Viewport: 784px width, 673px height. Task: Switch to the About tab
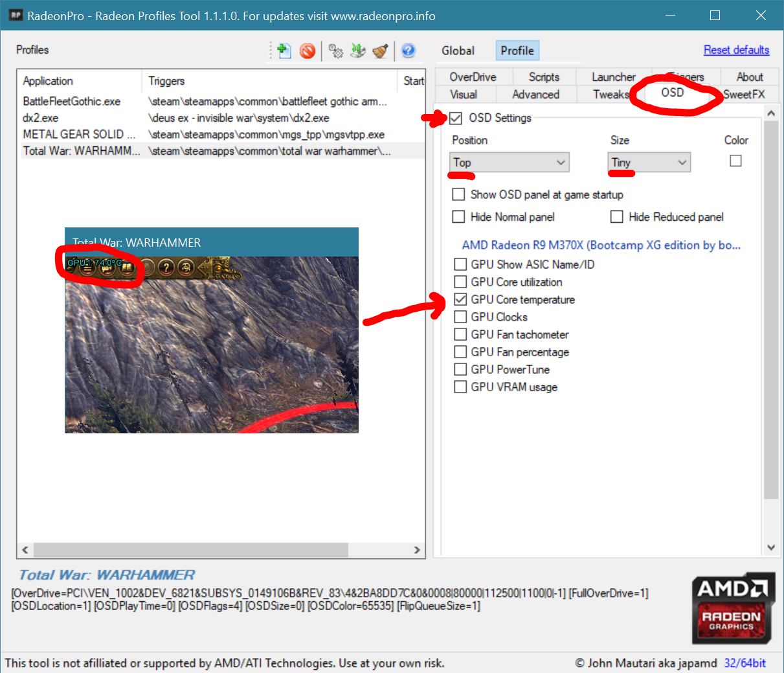click(x=750, y=77)
